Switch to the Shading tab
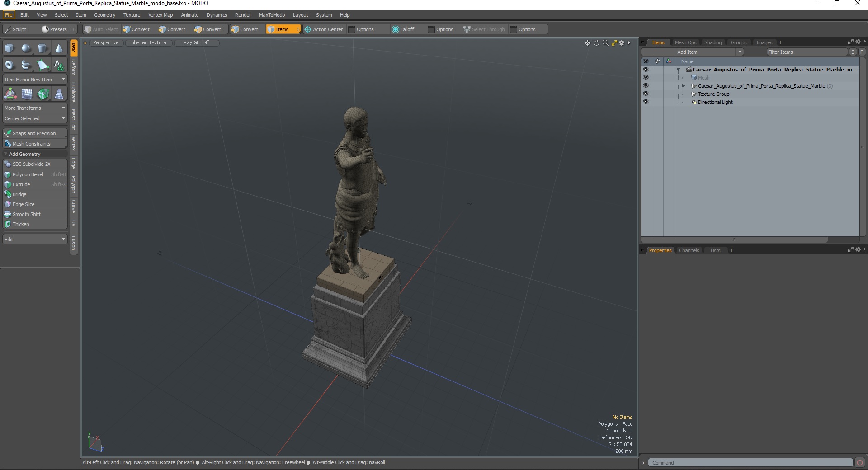 pos(713,42)
